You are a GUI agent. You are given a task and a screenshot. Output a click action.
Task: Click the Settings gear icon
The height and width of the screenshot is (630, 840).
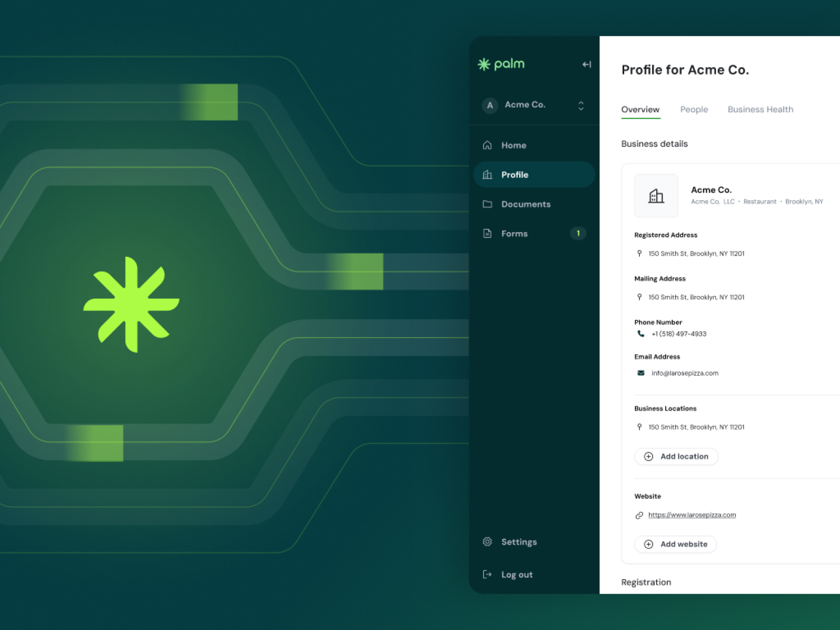(487, 542)
